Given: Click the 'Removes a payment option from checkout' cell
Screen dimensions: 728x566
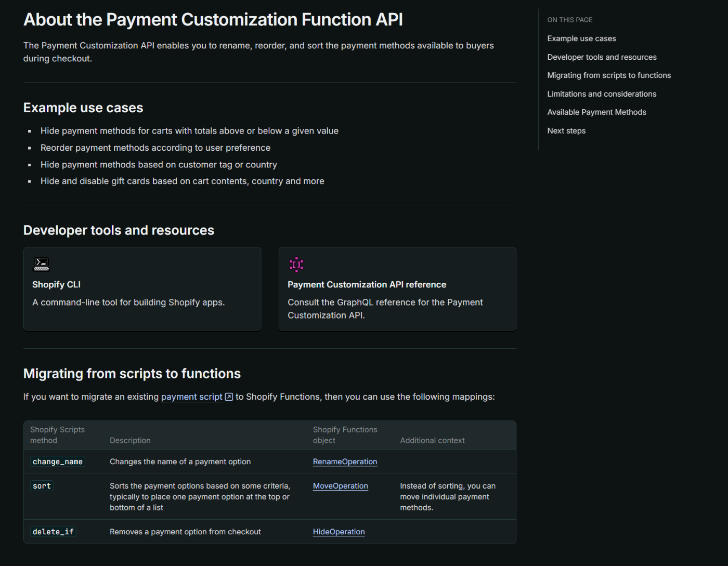Looking at the screenshot, I should coord(185,532).
